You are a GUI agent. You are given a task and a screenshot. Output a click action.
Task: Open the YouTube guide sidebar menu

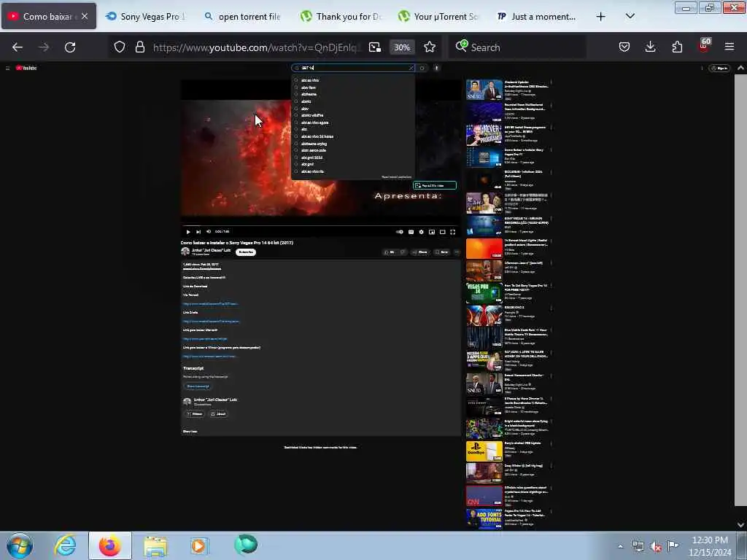tap(7, 68)
